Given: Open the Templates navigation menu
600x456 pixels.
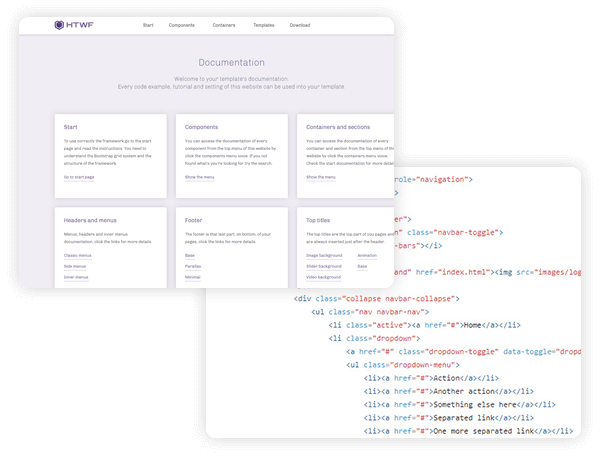Looking at the screenshot, I should coord(264,25).
